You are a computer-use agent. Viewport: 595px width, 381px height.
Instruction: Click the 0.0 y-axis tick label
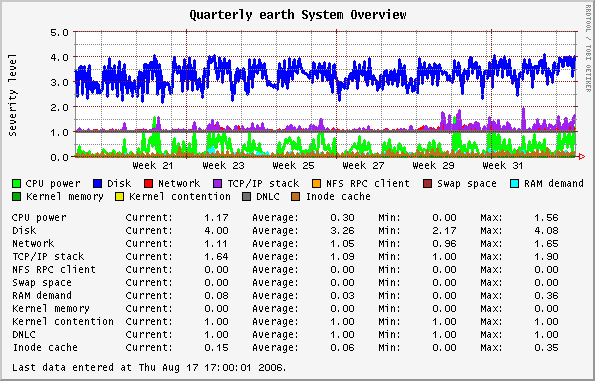pos(59,157)
